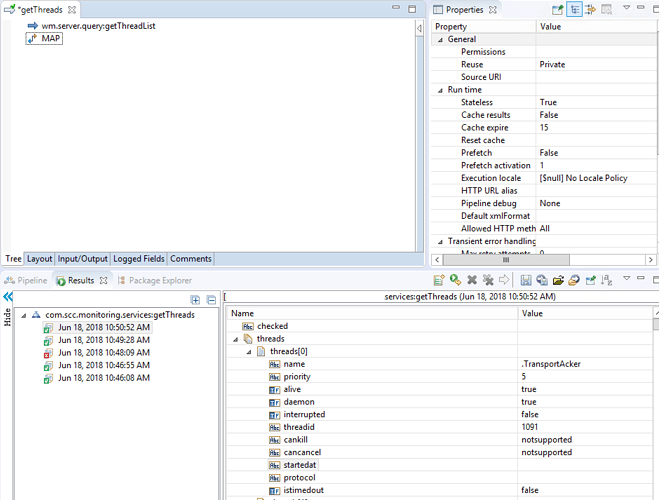The image size is (659, 500).
Task: Click the globe-with-folder icon in Results toolbar
Action: [574, 280]
